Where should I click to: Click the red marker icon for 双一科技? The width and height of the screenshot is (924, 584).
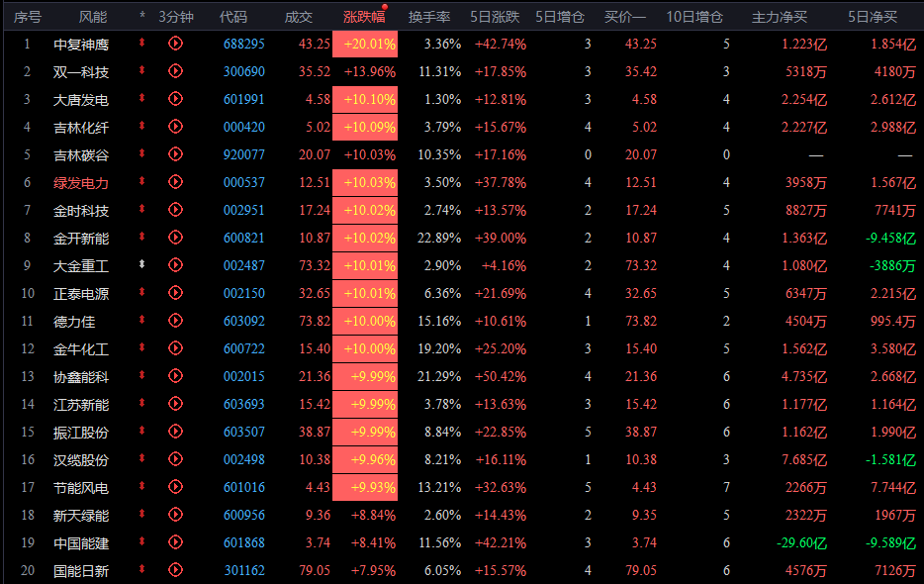(142, 71)
